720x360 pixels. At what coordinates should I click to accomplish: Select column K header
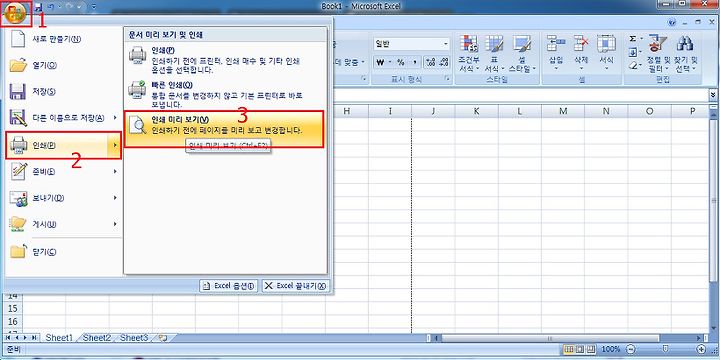pyautogui.click(x=477, y=111)
